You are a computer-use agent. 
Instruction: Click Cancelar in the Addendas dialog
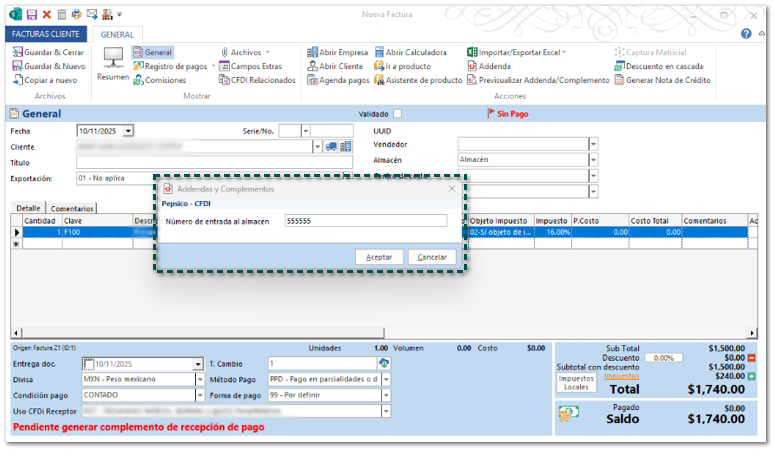point(432,257)
